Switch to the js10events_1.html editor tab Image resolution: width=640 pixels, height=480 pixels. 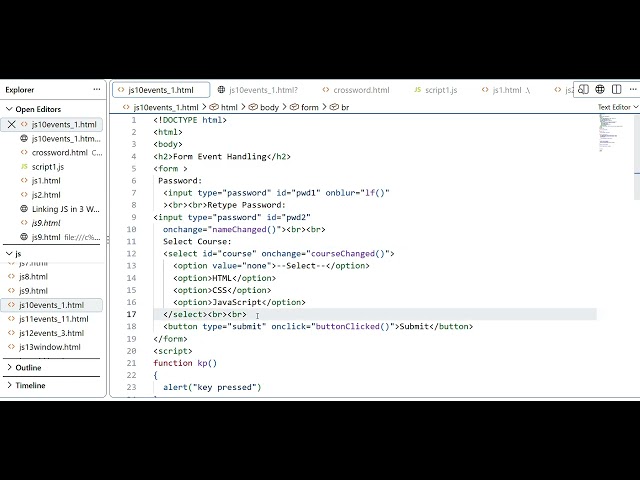(161, 90)
